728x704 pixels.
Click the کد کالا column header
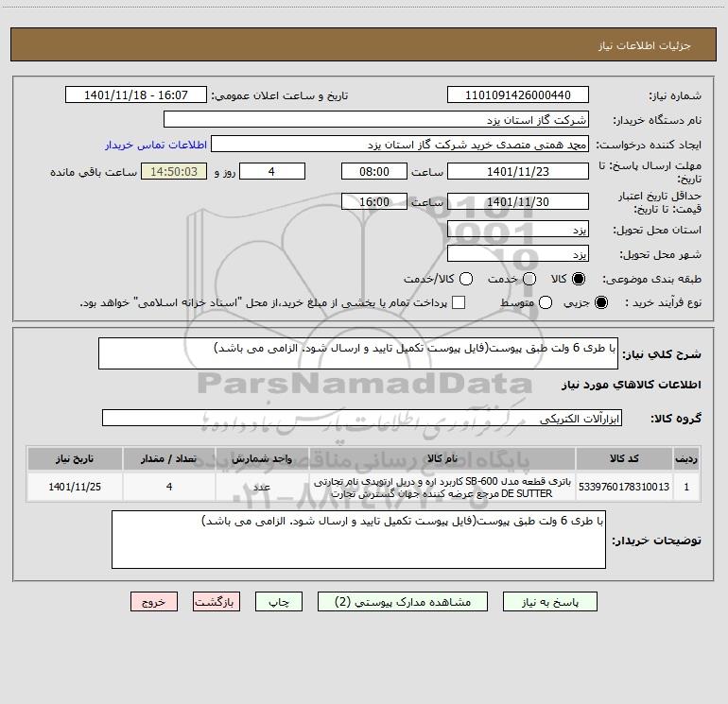click(x=624, y=458)
